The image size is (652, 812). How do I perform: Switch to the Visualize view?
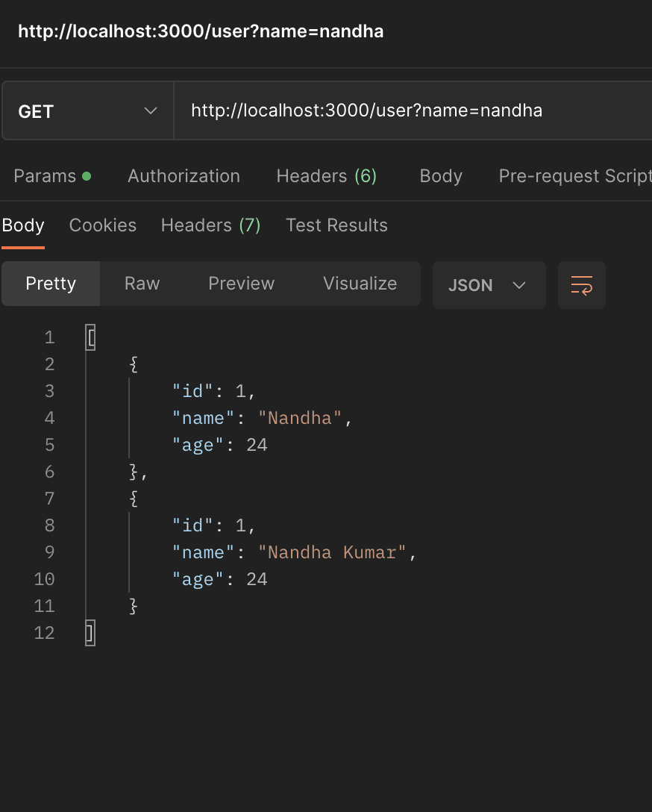pos(360,284)
